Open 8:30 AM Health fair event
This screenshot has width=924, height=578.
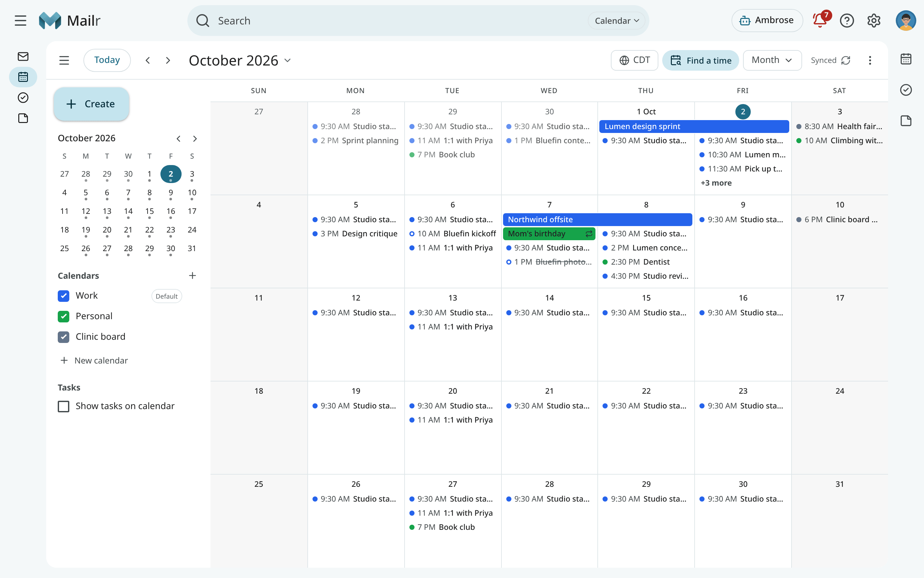(x=839, y=127)
